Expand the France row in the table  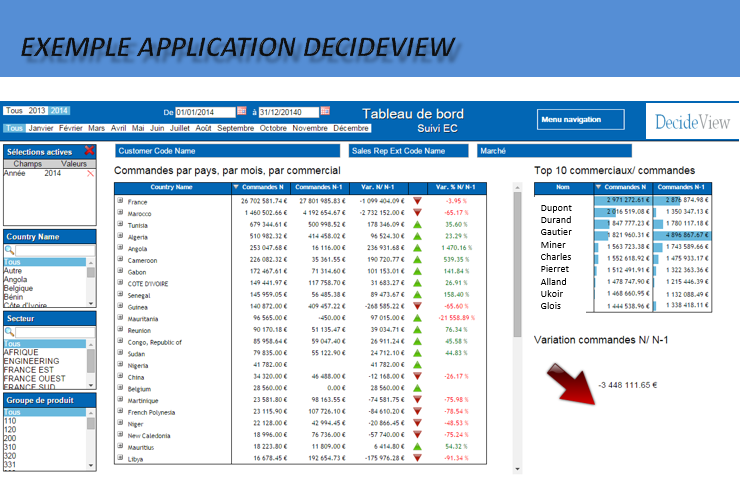coord(120,201)
